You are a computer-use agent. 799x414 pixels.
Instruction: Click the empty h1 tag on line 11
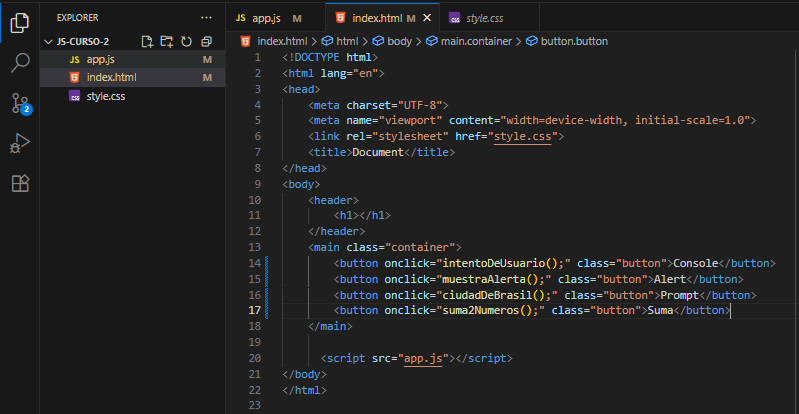362,216
